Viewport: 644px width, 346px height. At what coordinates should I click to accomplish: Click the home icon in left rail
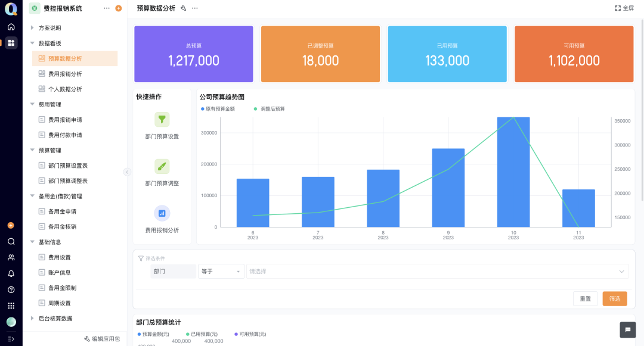click(11, 27)
